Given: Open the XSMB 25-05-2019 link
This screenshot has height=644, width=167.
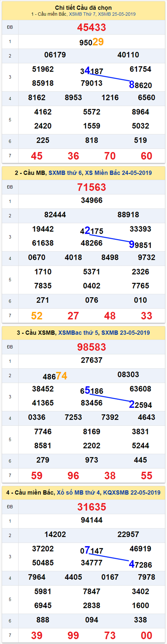Looking at the screenshot, I should [117, 14].
